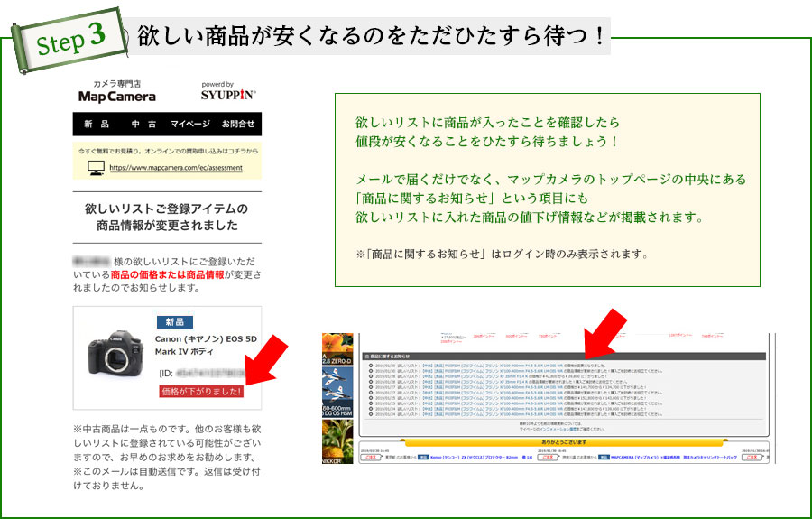This screenshot has width=812, height=519.
Task: Click the 欲しい商品が安くなるのを heading text
Action: click(x=371, y=36)
